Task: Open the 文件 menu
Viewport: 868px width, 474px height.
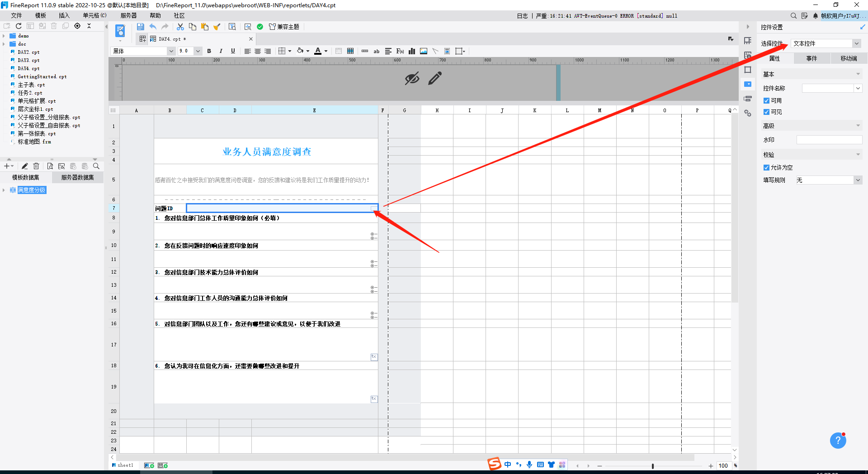Action: pyautogui.click(x=17, y=15)
